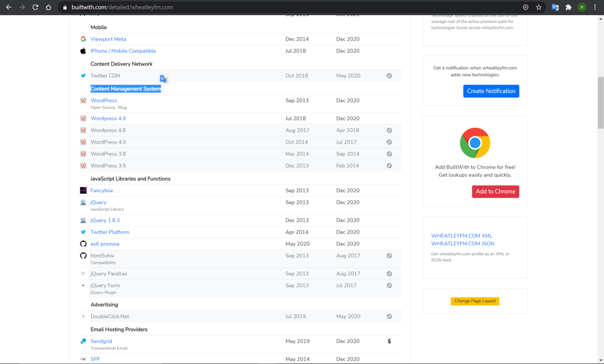Viewport: 604px width, 364px height.
Task: Click the Chrome logo image
Action: [x=475, y=143]
